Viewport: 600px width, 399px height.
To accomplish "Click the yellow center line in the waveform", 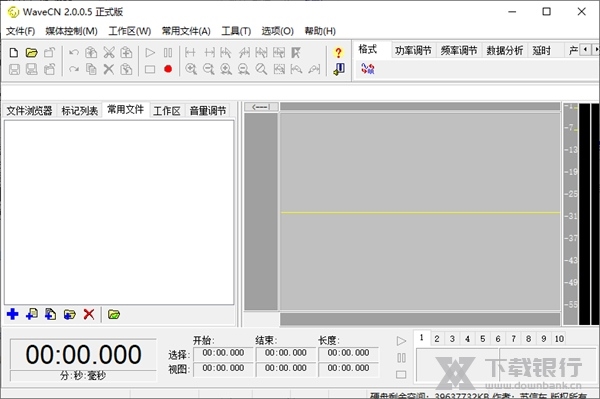I will tap(420, 212).
